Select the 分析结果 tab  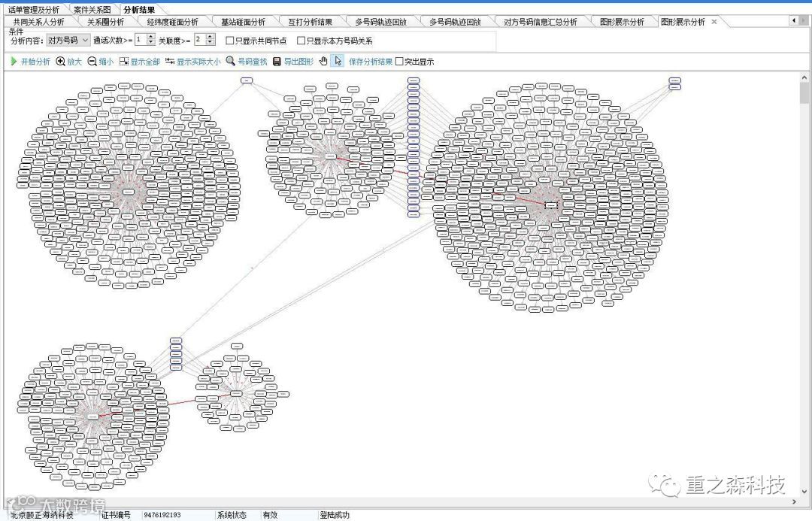point(139,9)
